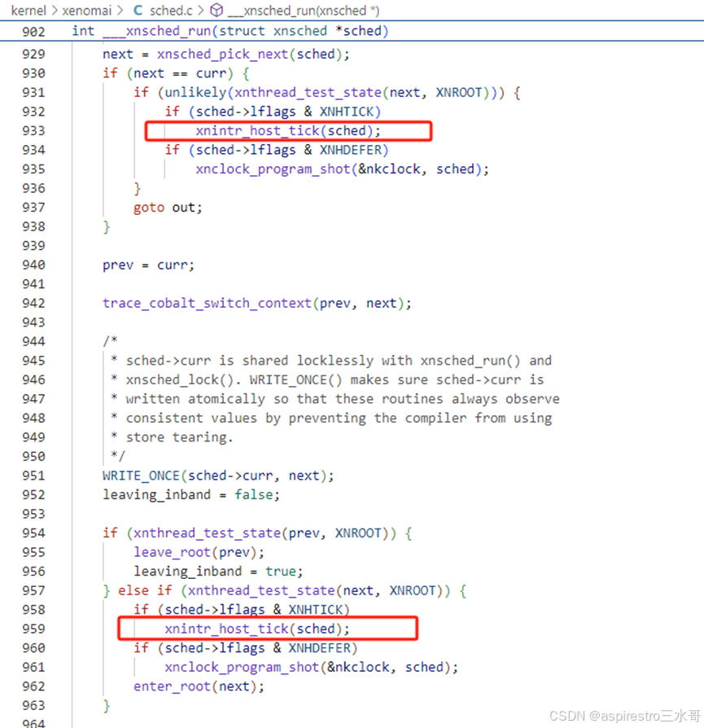This screenshot has width=704, height=728.
Task: Click XNHDEFER on line 960
Action: point(319,648)
